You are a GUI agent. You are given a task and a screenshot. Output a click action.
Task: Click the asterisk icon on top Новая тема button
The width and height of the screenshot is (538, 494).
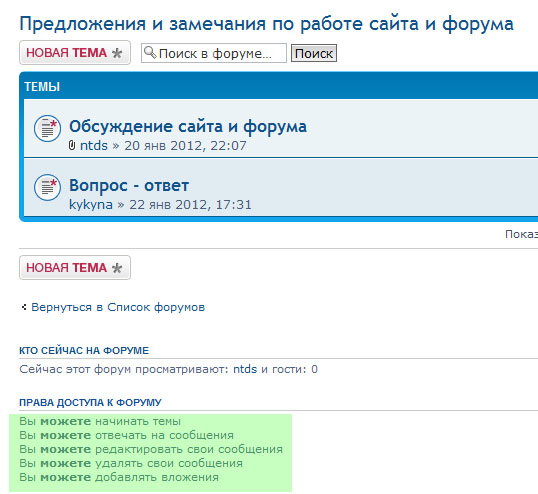click(x=117, y=53)
